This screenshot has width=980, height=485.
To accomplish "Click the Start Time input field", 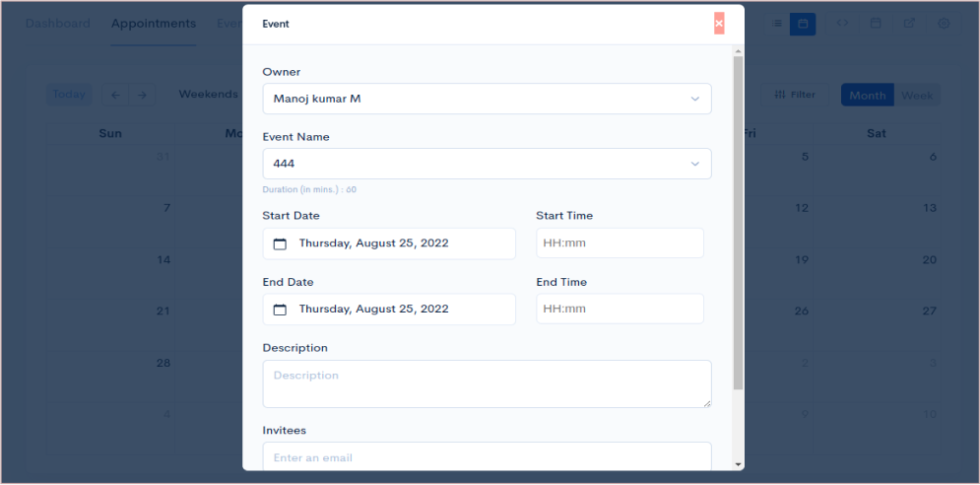I will 620,243.
